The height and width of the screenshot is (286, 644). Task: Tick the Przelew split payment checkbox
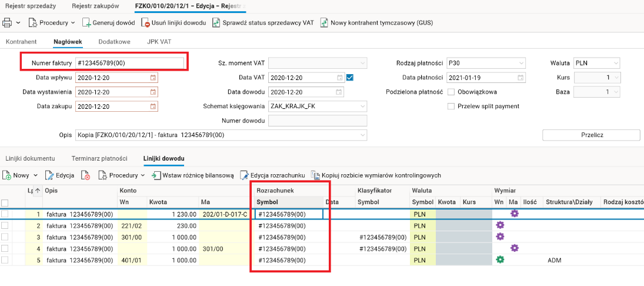tap(451, 106)
